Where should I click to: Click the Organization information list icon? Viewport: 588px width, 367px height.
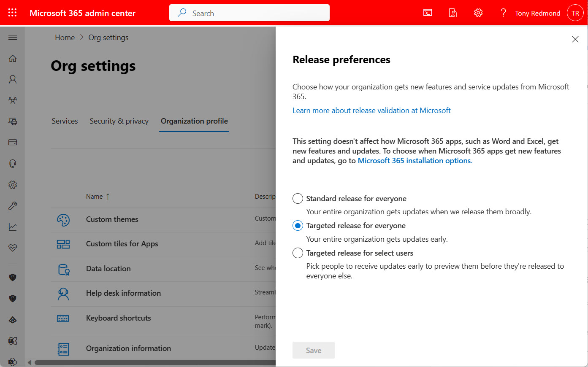pos(63,349)
